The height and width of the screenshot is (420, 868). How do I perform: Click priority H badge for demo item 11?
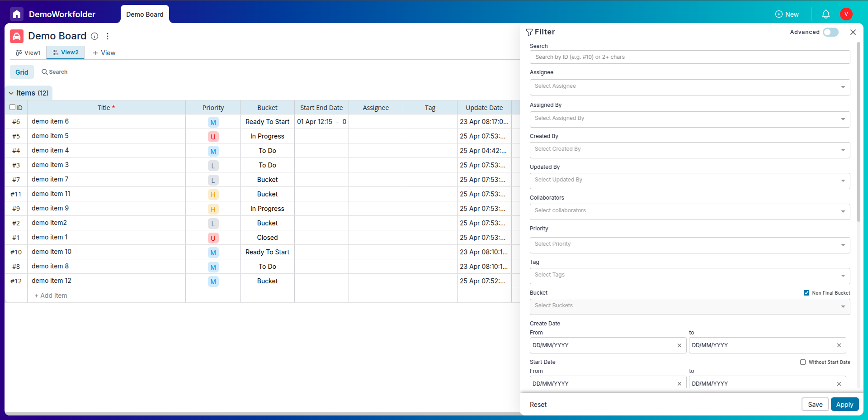coord(213,195)
